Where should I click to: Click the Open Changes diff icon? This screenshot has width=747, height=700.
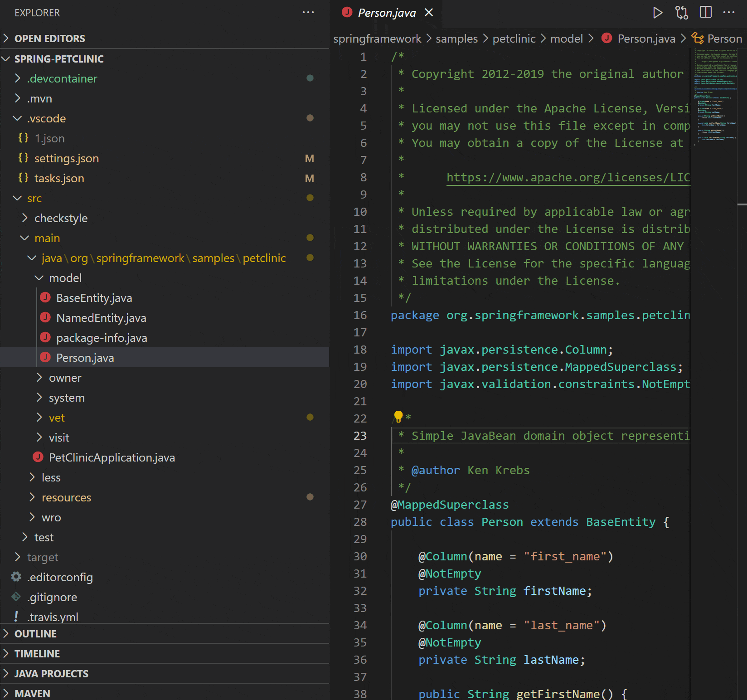[x=681, y=13]
